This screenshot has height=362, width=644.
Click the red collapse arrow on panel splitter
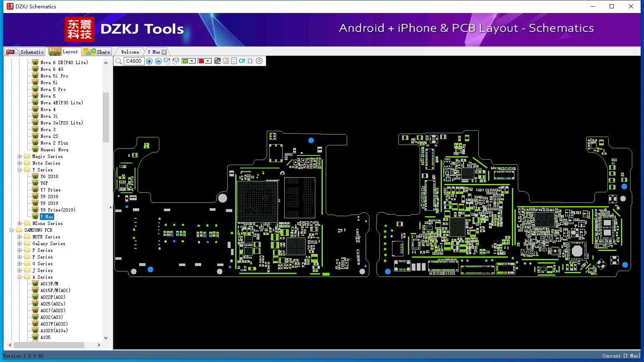111,207
